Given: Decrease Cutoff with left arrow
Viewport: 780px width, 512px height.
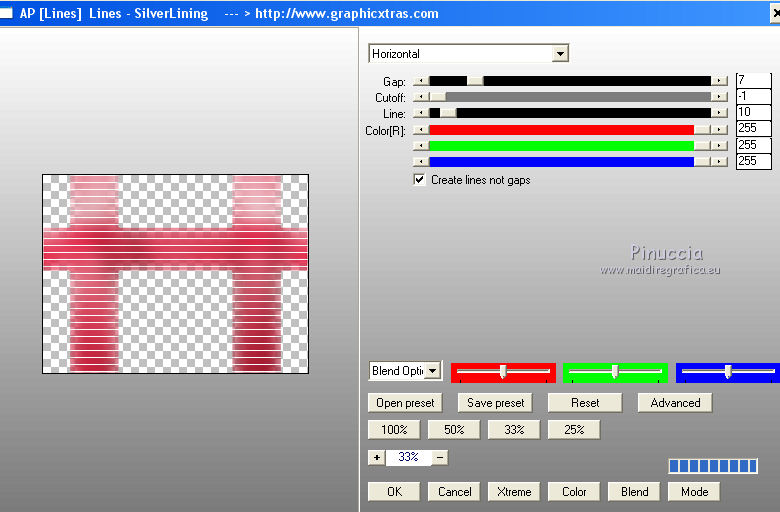Looking at the screenshot, I should [421, 97].
